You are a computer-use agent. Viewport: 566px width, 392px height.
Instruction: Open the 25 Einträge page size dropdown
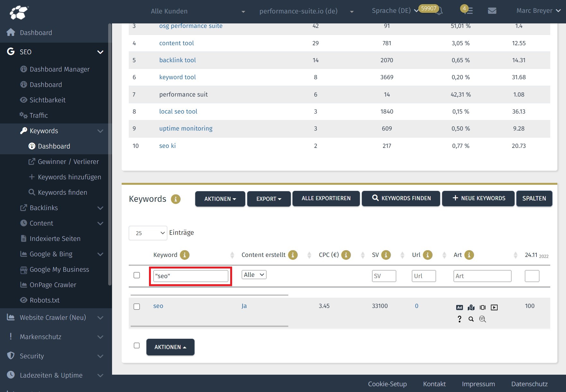[x=148, y=233]
